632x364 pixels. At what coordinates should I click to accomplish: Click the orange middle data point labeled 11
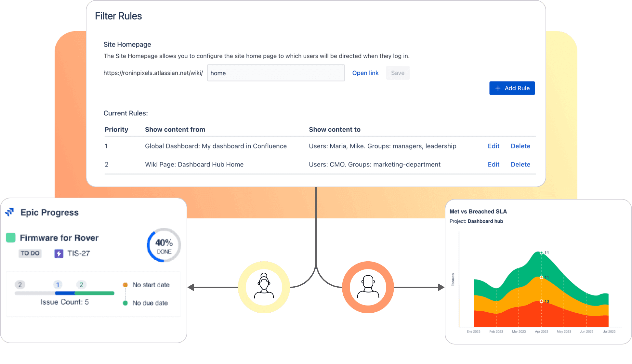coord(541,277)
